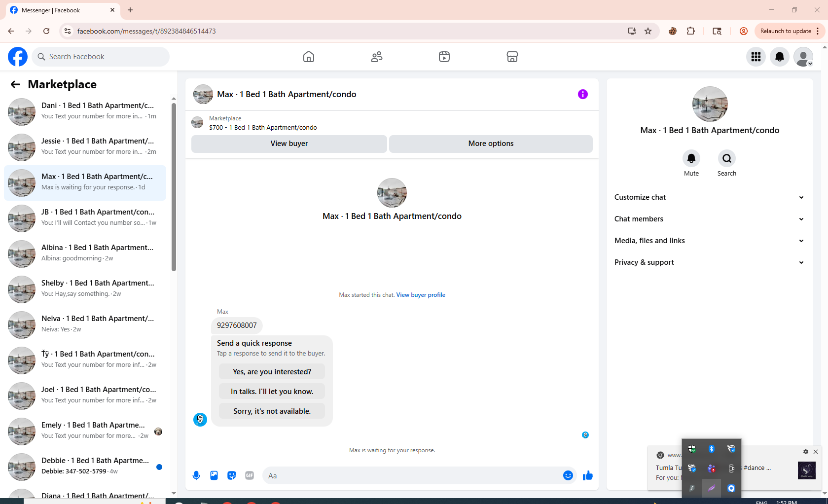
Task: Open More options for the listing
Action: pyautogui.click(x=491, y=144)
